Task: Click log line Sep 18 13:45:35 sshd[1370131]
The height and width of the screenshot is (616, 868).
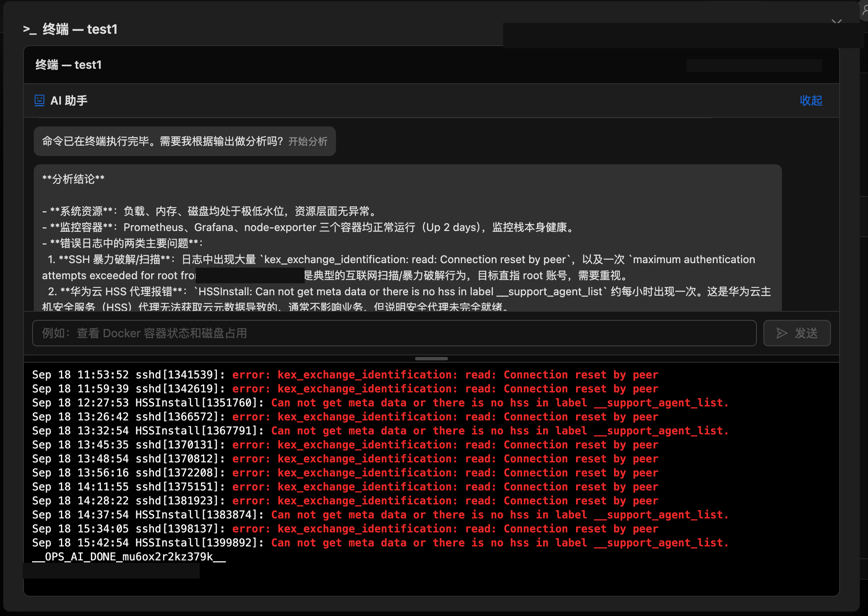Action: (x=345, y=445)
